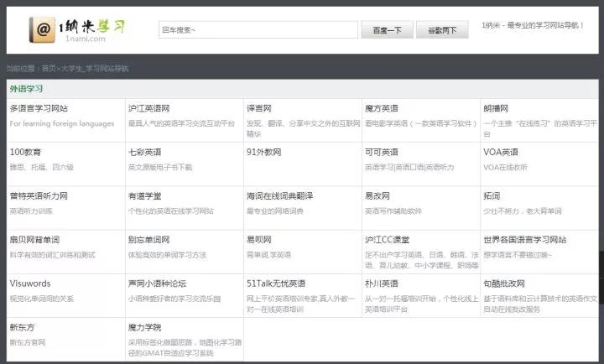Viewport: 604px width, 364px height.
Task: Click the 'For learning foreign languages' description
Action: click(62, 123)
